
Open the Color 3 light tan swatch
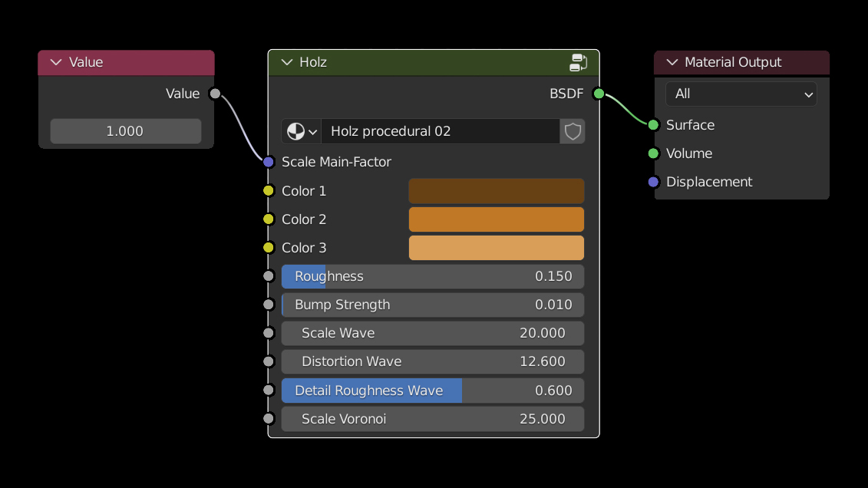coord(496,248)
